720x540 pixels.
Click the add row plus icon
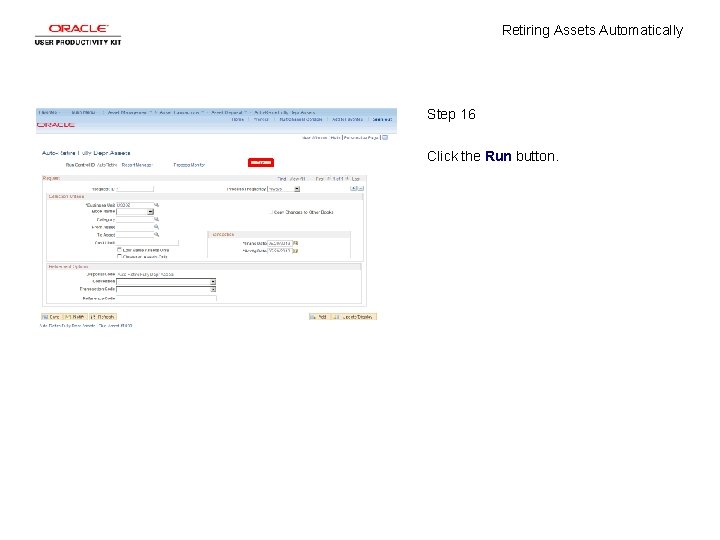pyautogui.click(x=354, y=188)
